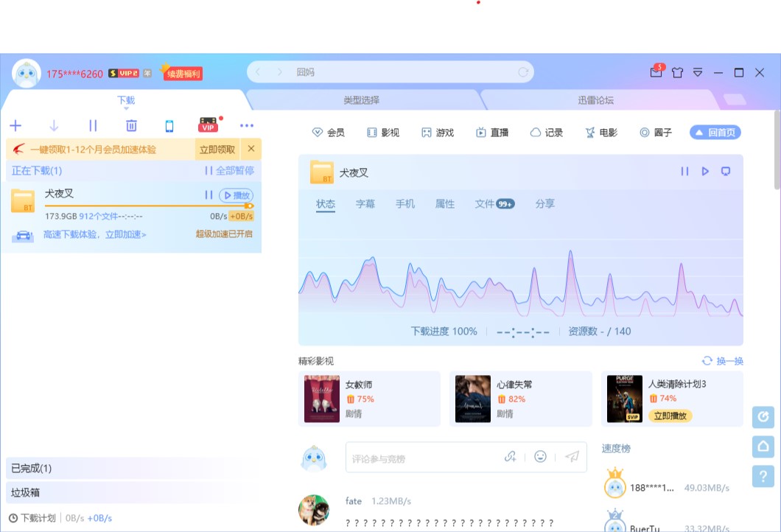Screen dimensions: 781x532
Task: Click the New Task plus icon
Action: [15, 126]
